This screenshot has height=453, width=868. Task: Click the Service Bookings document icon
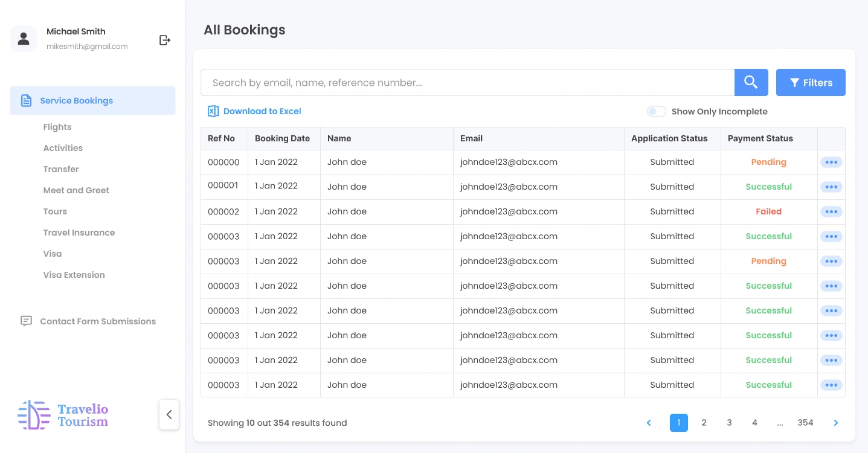point(26,101)
